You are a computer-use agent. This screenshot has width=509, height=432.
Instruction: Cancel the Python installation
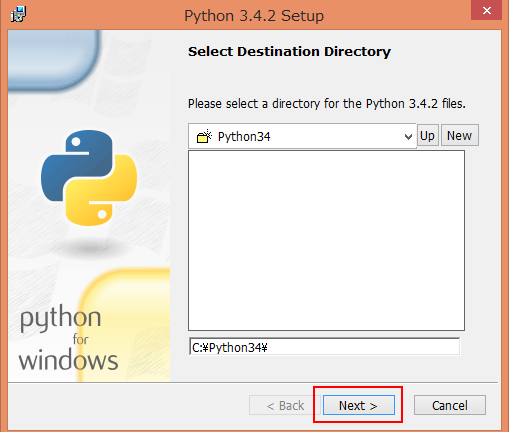[450, 405]
